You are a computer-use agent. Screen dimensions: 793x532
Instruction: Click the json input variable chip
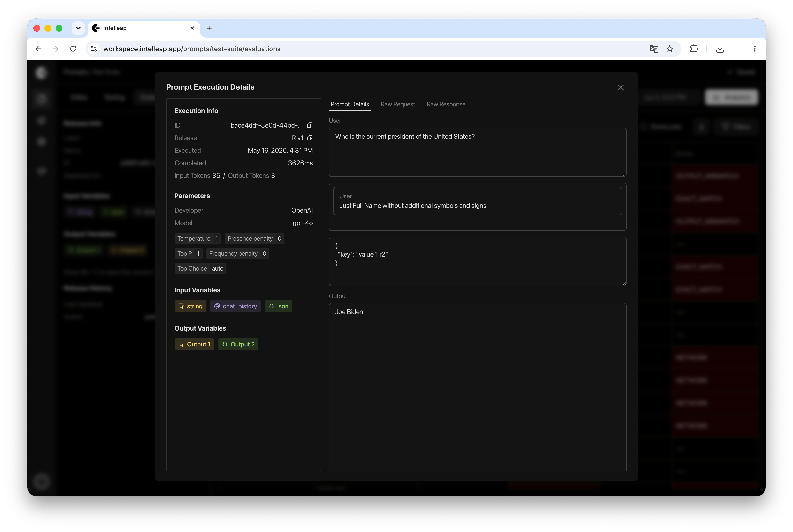click(279, 306)
